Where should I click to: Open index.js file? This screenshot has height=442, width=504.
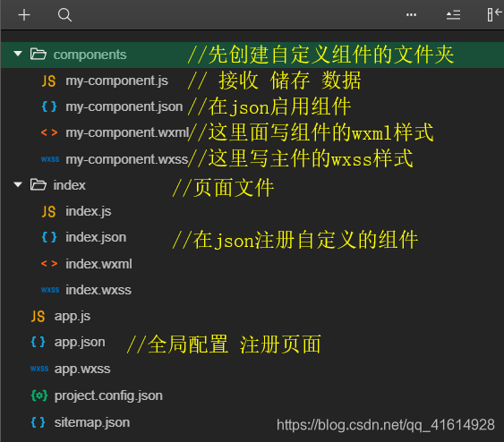89,212
